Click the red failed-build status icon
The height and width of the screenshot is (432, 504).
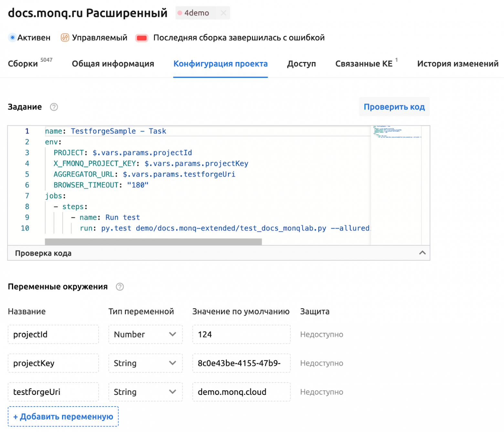[142, 38]
